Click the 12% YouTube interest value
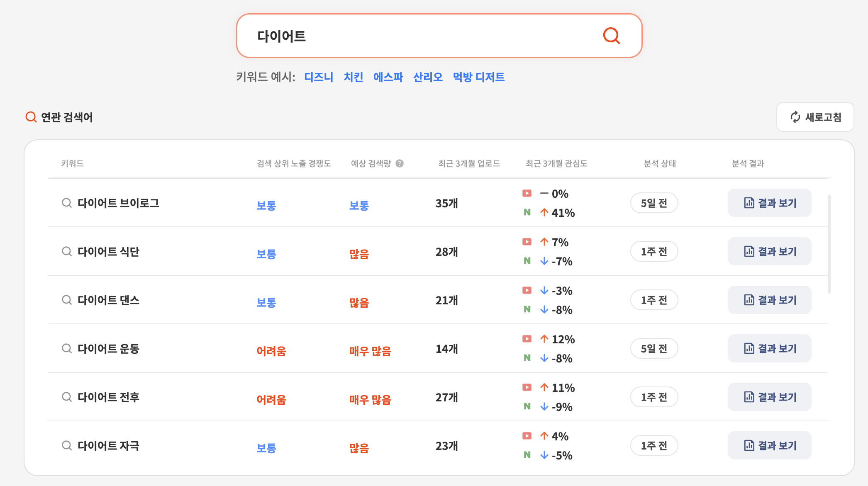868x486 pixels. (x=563, y=339)
